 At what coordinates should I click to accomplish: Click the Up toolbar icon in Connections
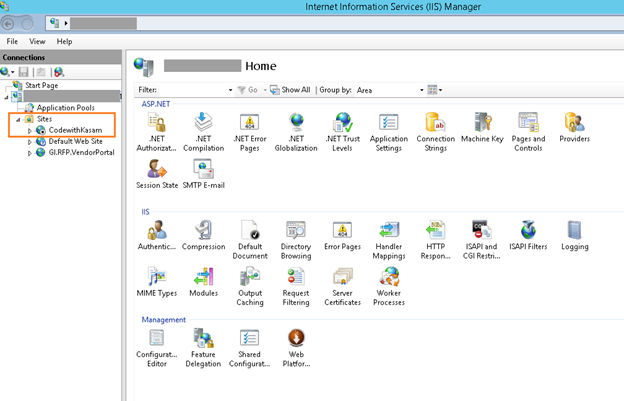(x=41, y=72)
